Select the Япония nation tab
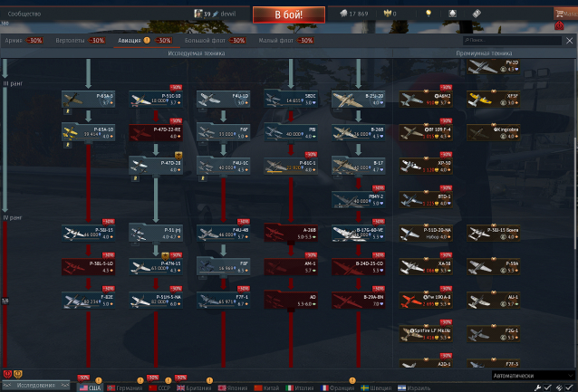Screen dimensions: 578x392 point(233,388)
